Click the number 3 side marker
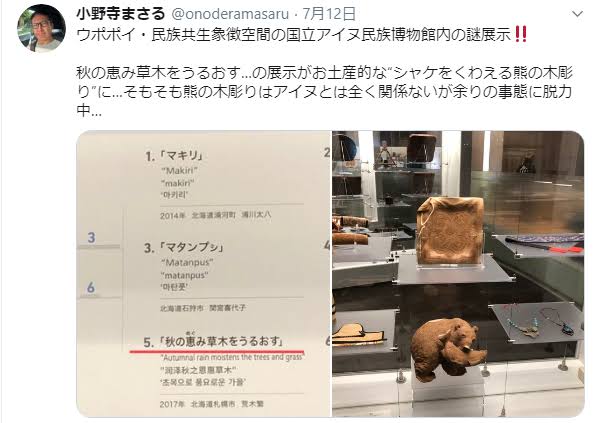The height and width of the screenshot is (423, 599). [x=91, y=238]
